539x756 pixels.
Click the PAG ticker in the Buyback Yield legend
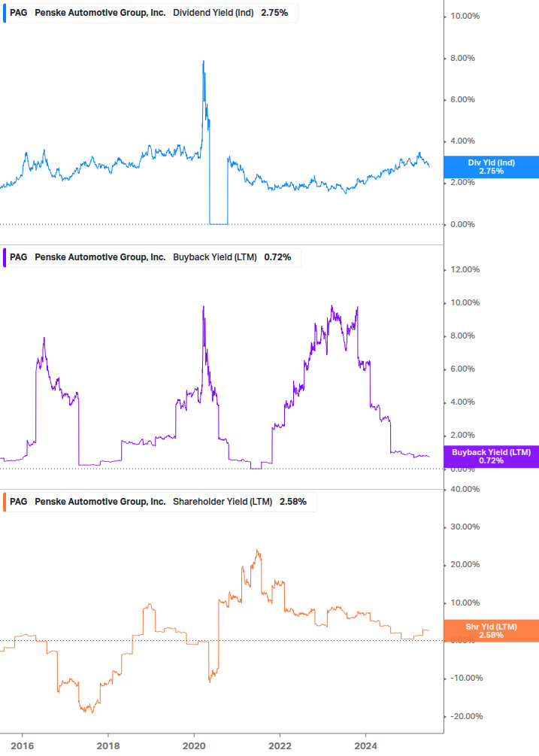tap(18, 257)
